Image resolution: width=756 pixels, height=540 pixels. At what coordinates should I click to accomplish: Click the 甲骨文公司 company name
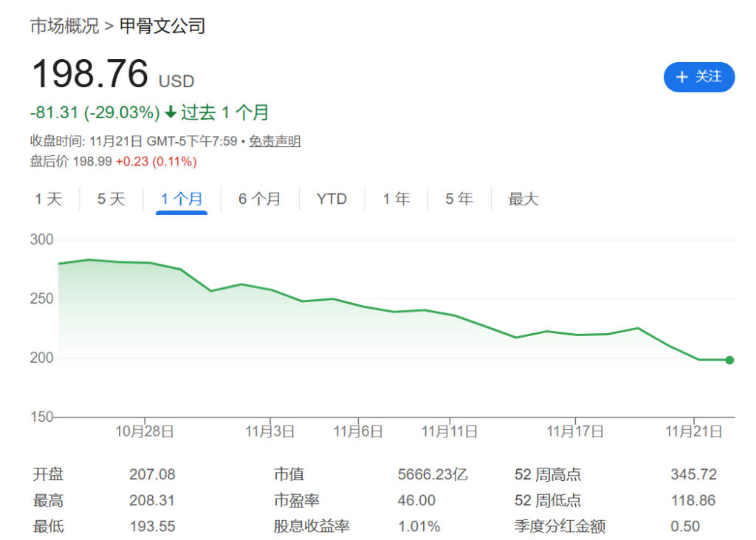click(x=162, y=26)
